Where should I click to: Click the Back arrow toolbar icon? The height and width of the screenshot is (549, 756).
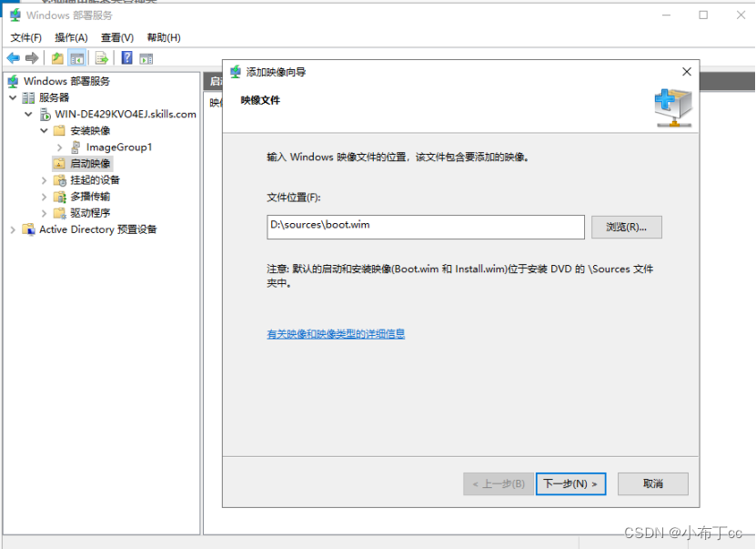coord(13,58)
